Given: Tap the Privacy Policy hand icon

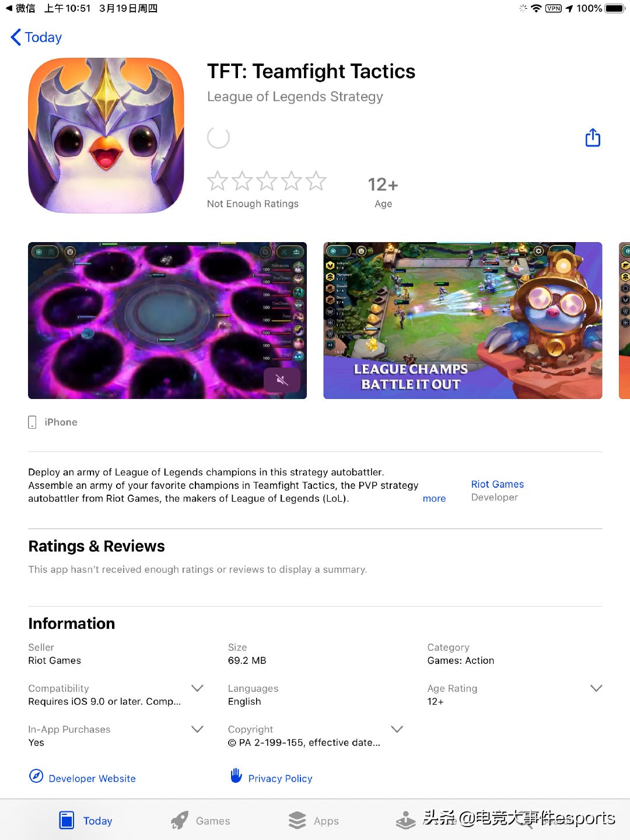Looking at the screenshot, I should [236, 775].
